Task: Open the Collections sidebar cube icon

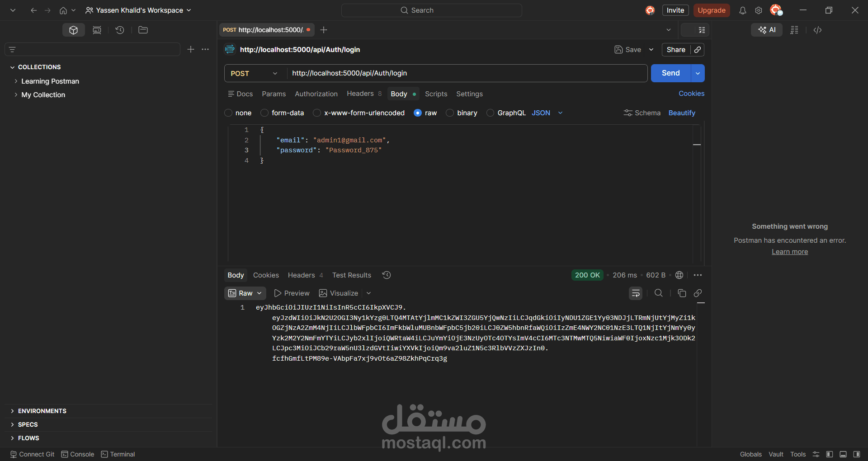Action: click(x=74, y=30)
